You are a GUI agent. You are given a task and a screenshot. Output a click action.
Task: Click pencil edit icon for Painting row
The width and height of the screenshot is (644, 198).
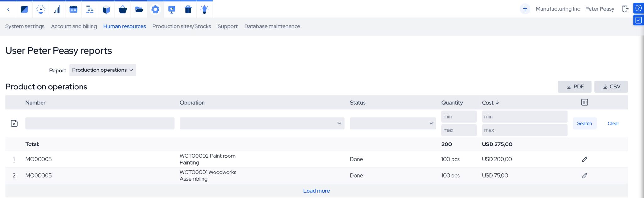584,159
